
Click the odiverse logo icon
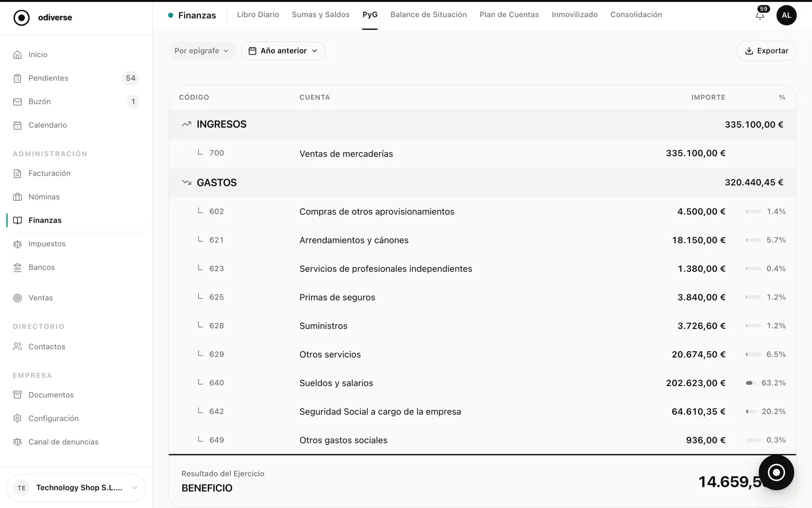[21, 17]
